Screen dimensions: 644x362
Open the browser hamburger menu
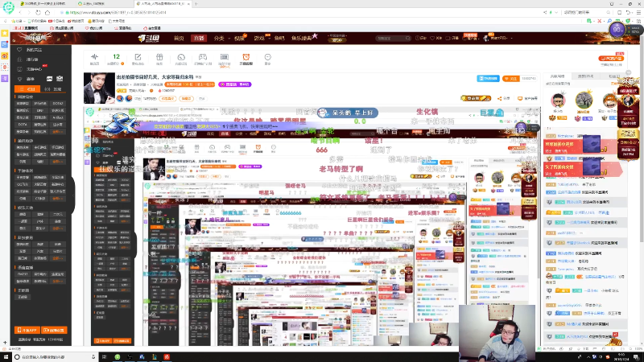click(638, 12)
